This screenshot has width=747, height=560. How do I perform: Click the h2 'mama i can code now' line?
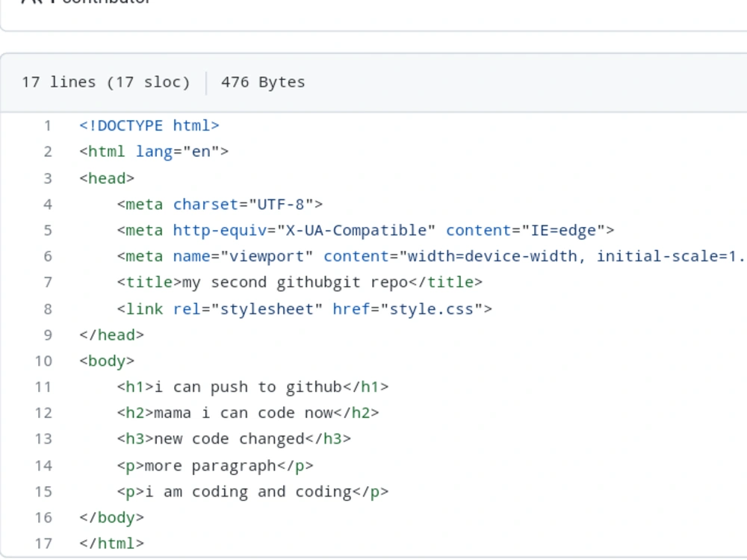248,413
